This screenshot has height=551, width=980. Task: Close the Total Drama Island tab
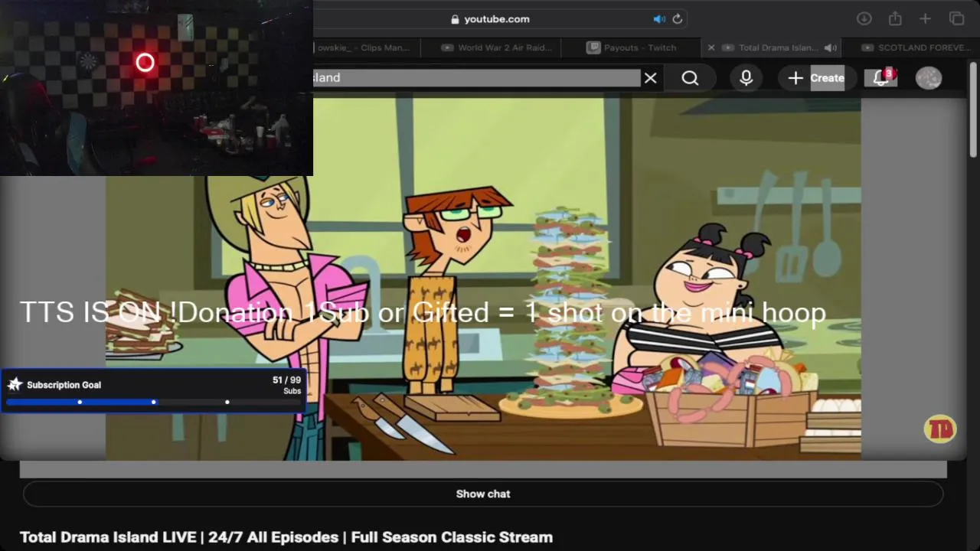pyautogui.click(x=710, y=47)
